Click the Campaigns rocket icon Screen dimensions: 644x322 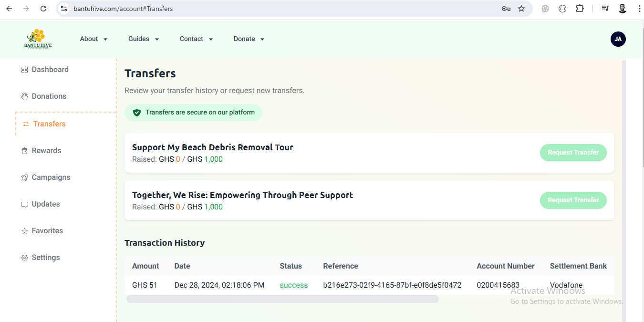[x=24, y=178]
